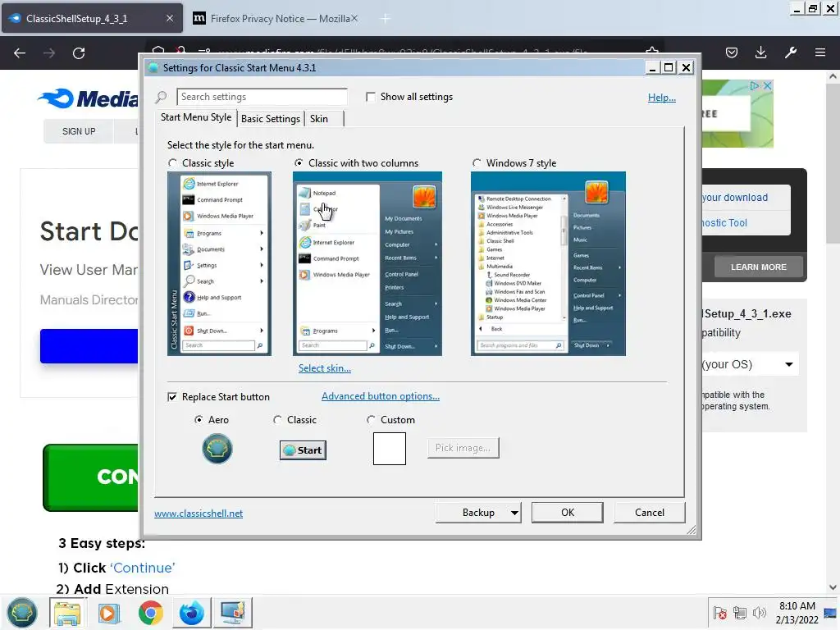The width and height of the screenshot is (840, 630).
Task: Launch Windows Media Player from taskbar
Action: [x=109, y=612]
